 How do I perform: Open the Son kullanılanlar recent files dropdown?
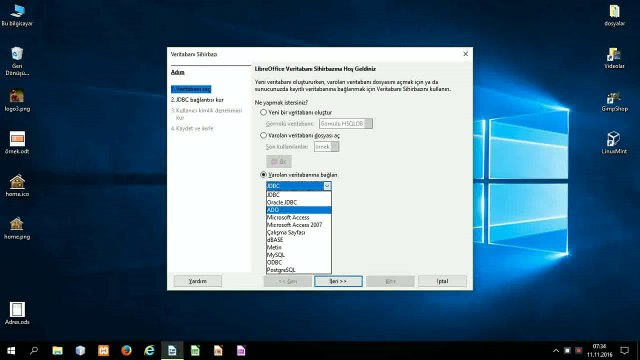(326, 147)
